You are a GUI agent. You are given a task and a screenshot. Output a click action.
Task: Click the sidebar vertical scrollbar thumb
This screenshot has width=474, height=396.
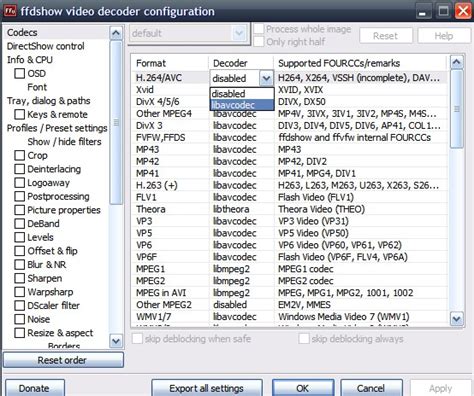click(x=116, y=122)
